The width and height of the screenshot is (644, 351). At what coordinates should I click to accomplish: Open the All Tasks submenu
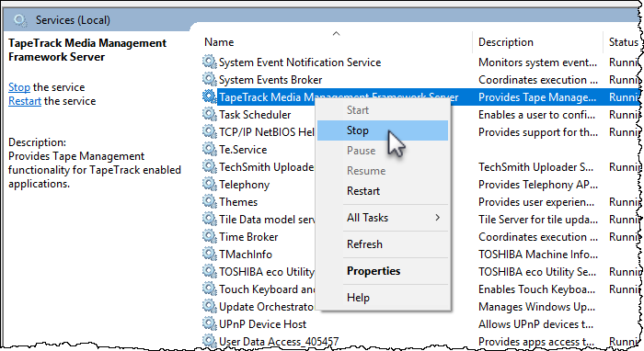pos(383,218)
